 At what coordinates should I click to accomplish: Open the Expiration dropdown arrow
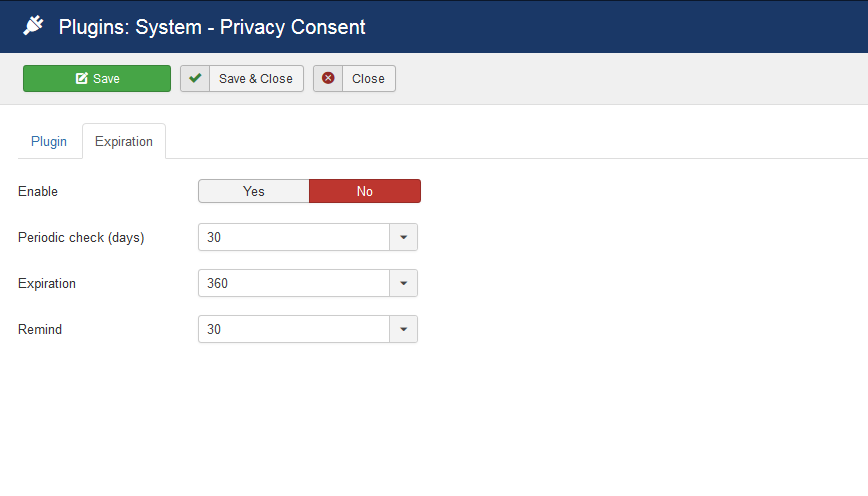click(403, 283)
